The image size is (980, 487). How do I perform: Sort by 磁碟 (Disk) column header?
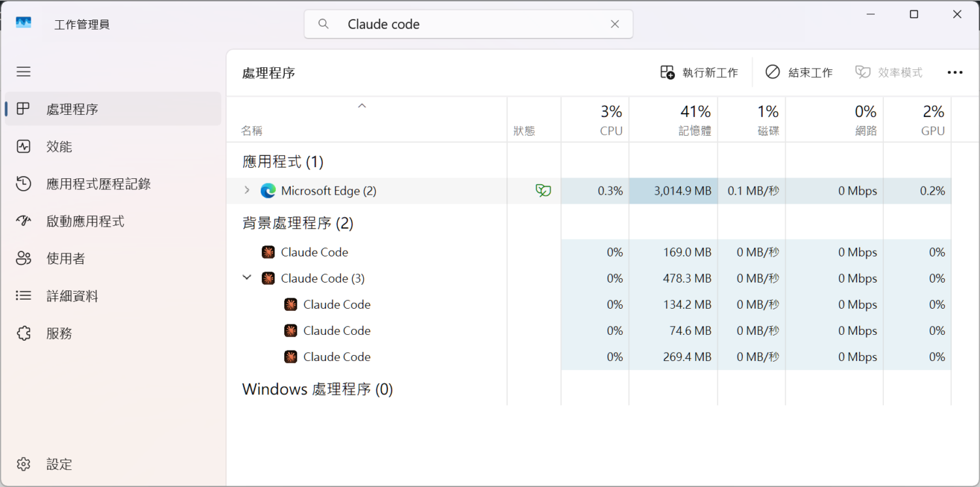click(x=752, y=119)
